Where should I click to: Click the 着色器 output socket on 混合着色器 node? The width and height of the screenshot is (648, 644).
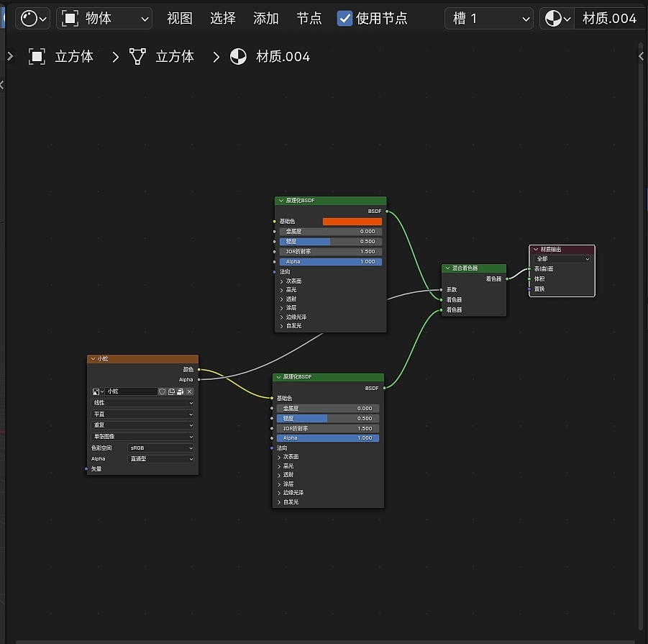(506, 279)
